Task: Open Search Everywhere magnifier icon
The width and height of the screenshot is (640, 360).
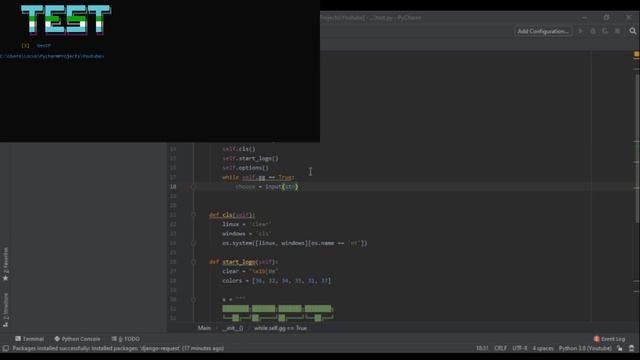Action: [x=632, y=31]
